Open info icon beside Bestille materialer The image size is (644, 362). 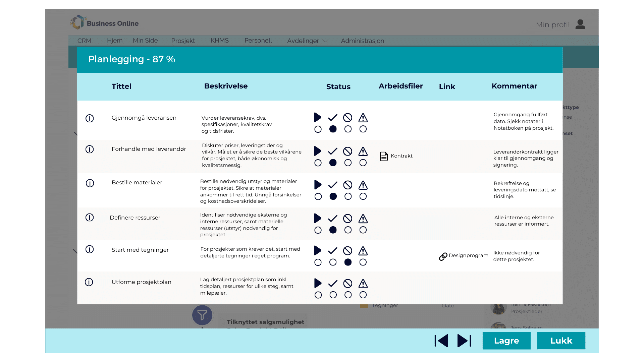tap(90, 183)
